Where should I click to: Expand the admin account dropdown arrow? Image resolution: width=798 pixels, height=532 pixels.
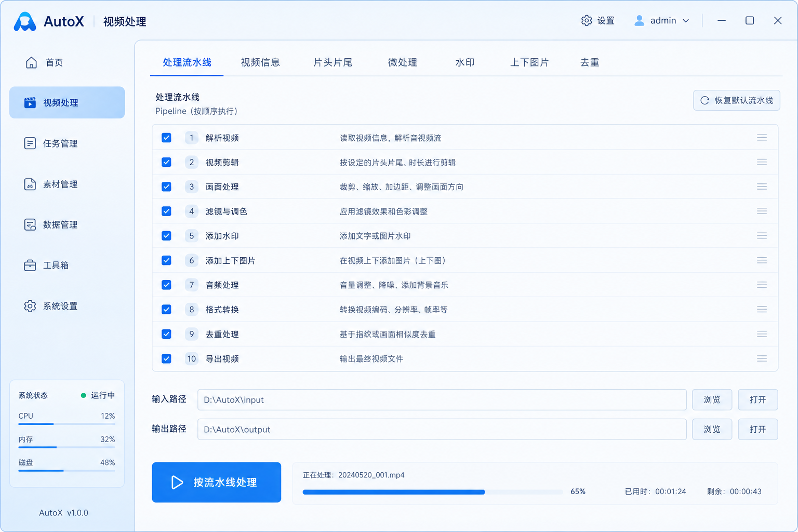click(686, 21)
